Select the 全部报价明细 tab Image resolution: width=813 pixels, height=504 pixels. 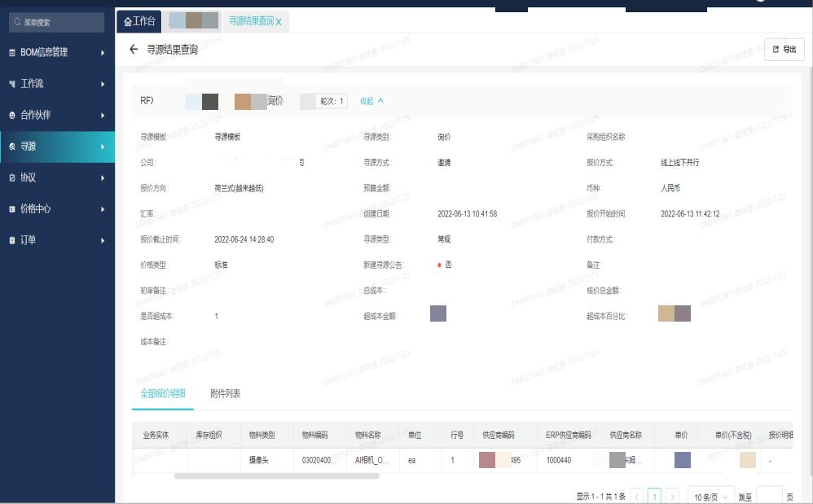pyautogui.click(x=163, y=393)
